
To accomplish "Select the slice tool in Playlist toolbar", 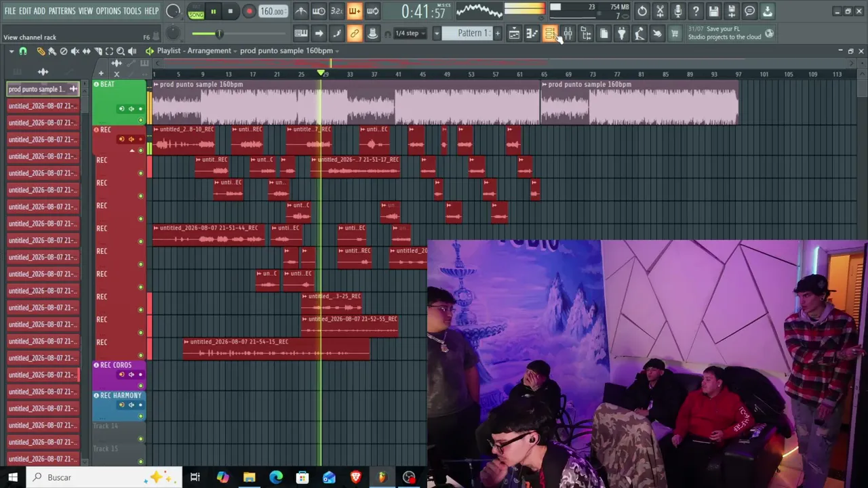I will coord(98,51).
